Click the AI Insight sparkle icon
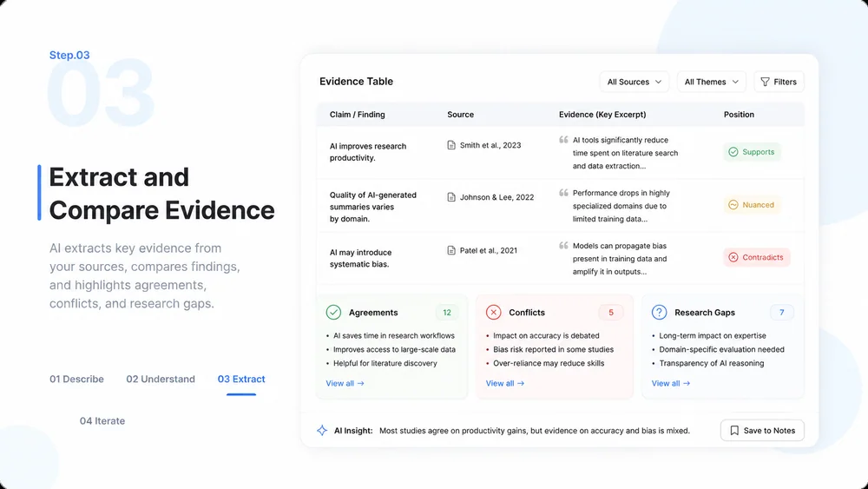Screen dimensions: 868x489 [x=322, y=430]
